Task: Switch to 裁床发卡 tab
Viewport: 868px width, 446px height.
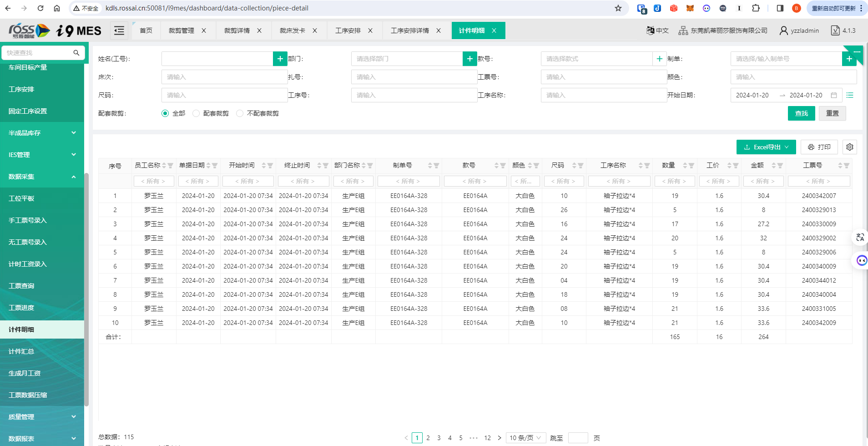Action: point(293,30)
